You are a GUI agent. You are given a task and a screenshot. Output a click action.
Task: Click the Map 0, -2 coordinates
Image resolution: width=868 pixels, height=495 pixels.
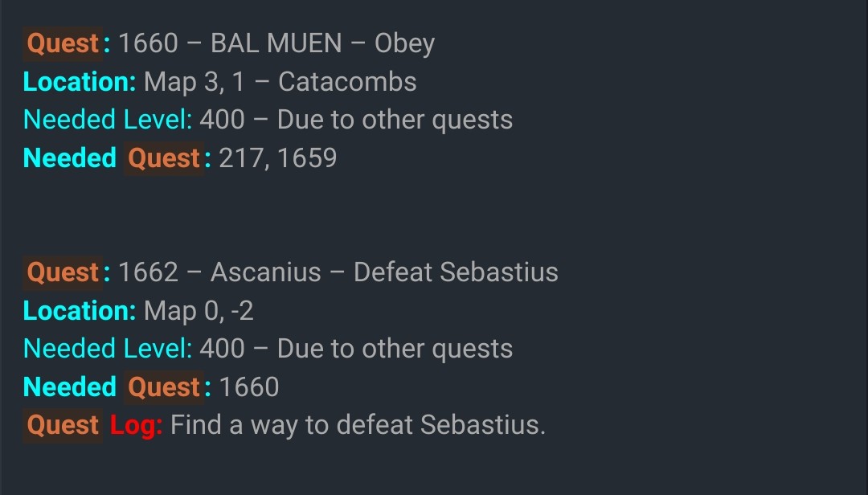199,311
